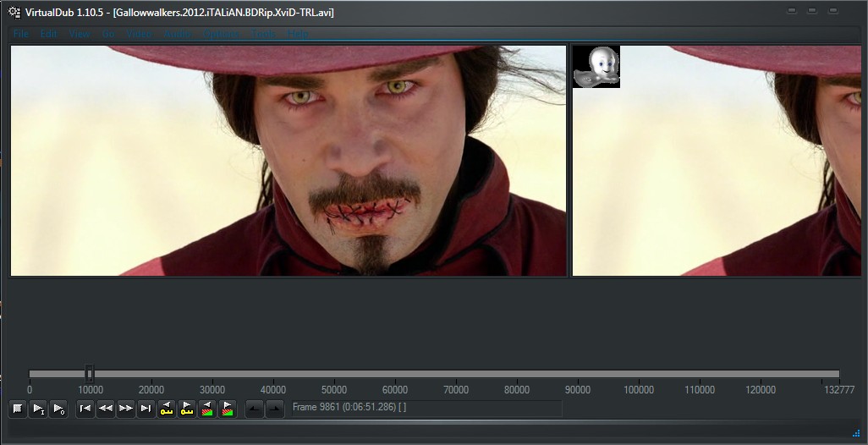Viewport: 868px width, 445px height.
Task: Click the Stop playback button
Action: [x=18, y=409]
